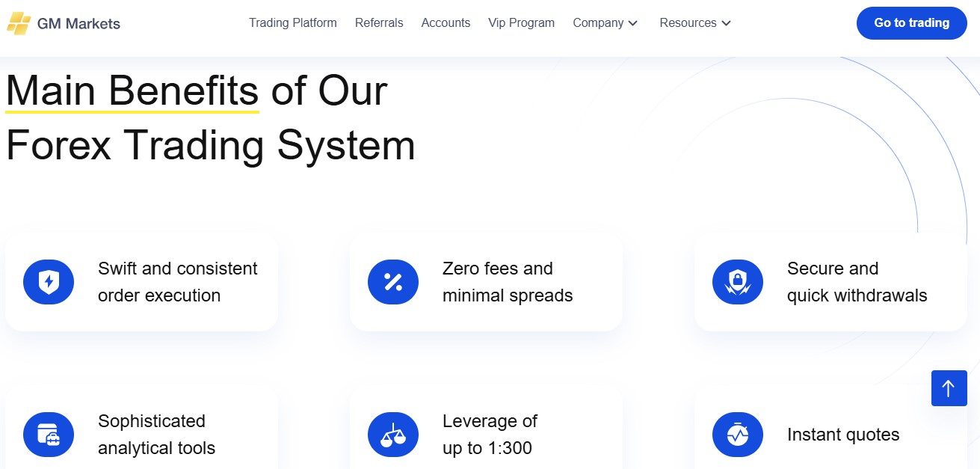Open the Vip Program link
980x469 pixels.
[521, 23]
